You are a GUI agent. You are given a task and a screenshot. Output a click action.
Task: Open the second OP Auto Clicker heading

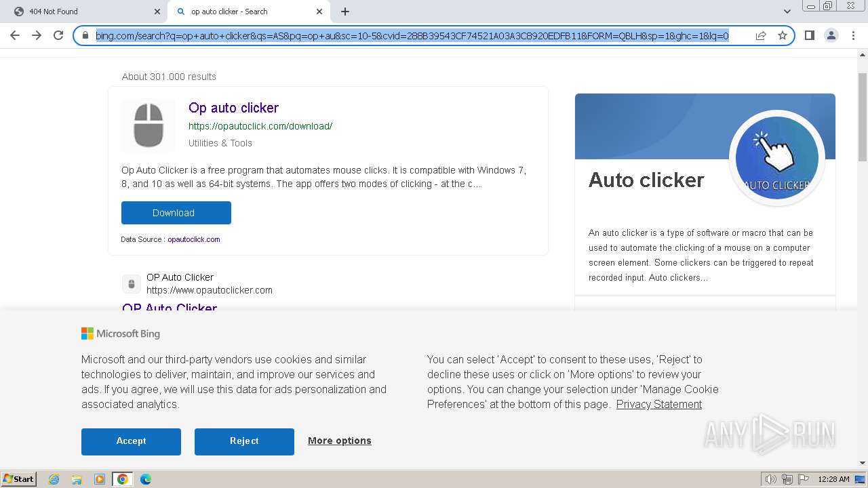point(170,308)
